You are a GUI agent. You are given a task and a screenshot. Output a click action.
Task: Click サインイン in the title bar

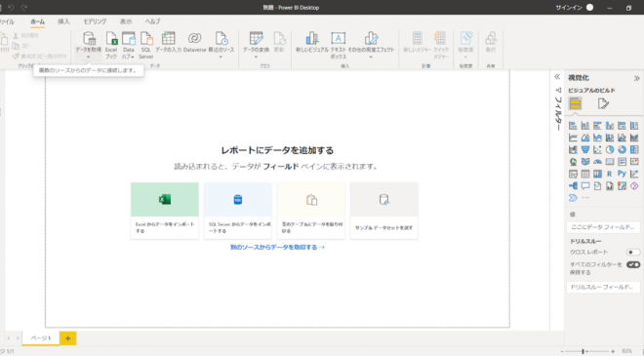569,8
